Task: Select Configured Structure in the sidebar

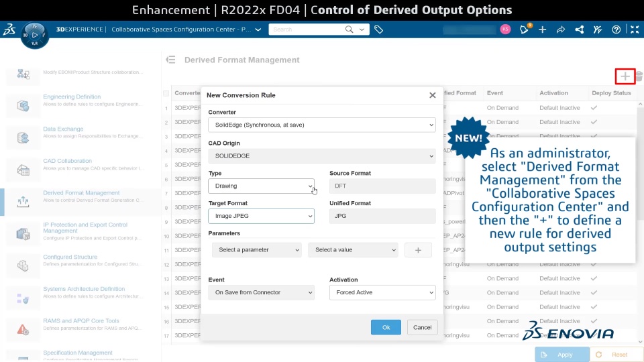Action: click(70, 257)
